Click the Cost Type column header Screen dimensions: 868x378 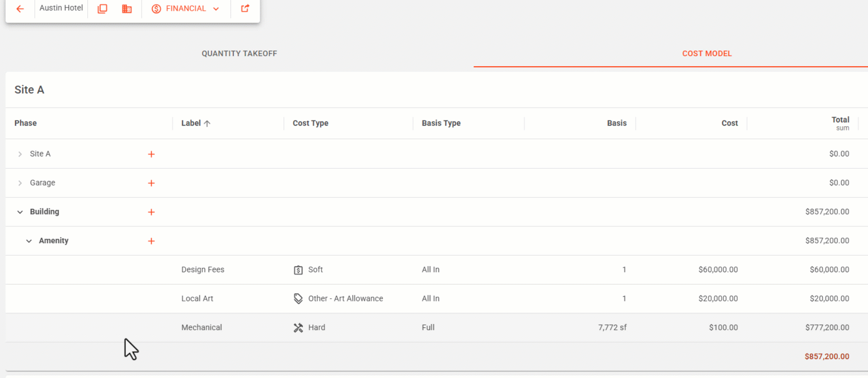[310, 123]
